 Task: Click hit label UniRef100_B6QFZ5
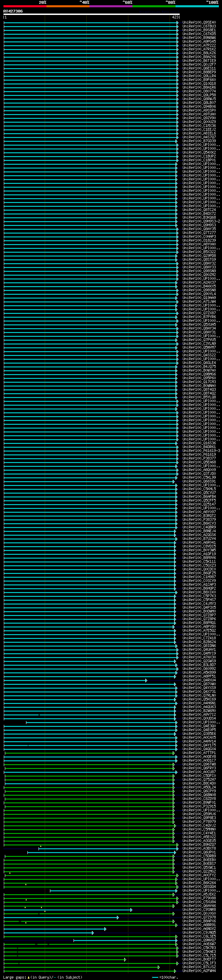click(199, 573)
